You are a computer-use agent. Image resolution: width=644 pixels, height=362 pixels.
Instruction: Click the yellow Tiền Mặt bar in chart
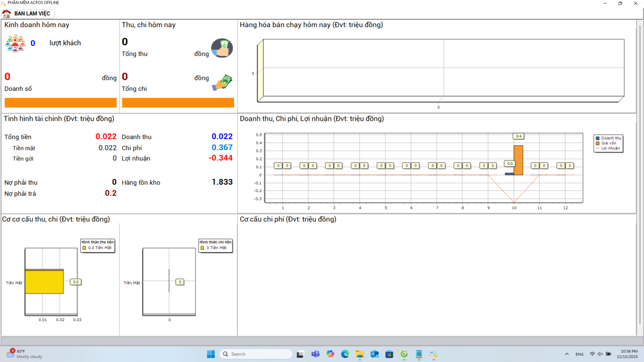tap(44, 282)
